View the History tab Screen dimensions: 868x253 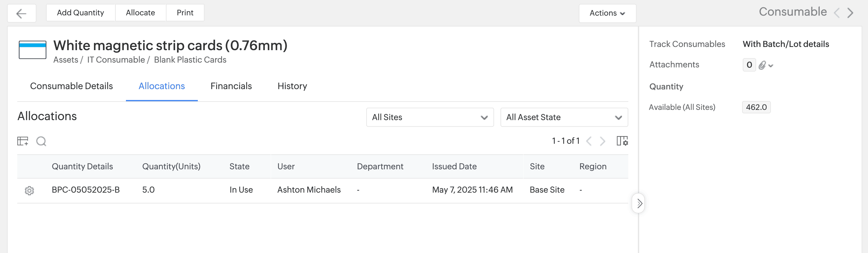point(292,86)
